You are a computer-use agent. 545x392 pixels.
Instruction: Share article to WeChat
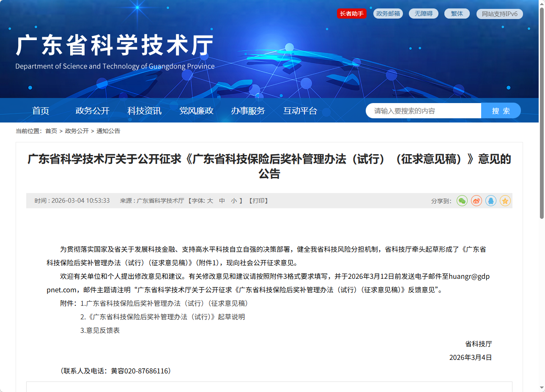pos(462,201)
